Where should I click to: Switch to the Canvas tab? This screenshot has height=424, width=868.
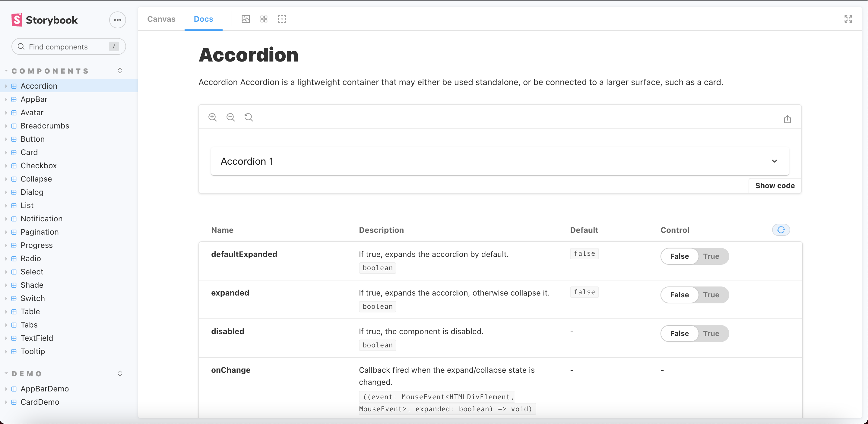click(x=161, y=19)
